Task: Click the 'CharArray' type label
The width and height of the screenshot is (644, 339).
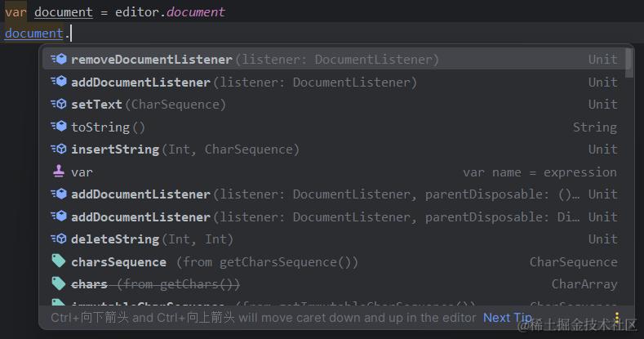Action: point(584,284)
